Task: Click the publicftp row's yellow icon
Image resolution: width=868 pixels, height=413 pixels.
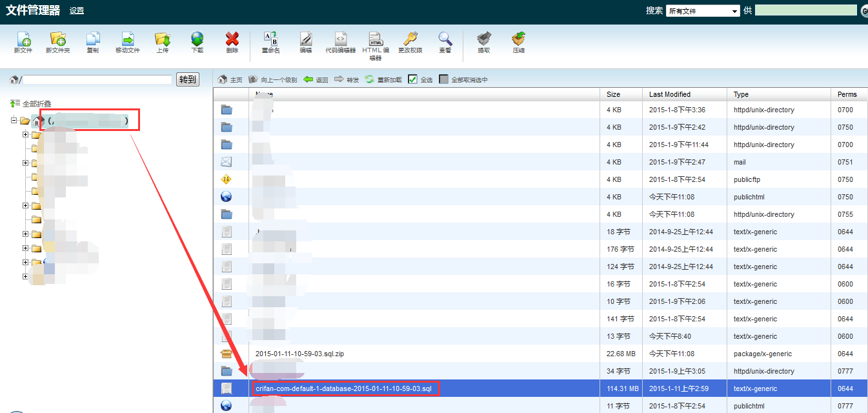Action: [x=226, y=179]
